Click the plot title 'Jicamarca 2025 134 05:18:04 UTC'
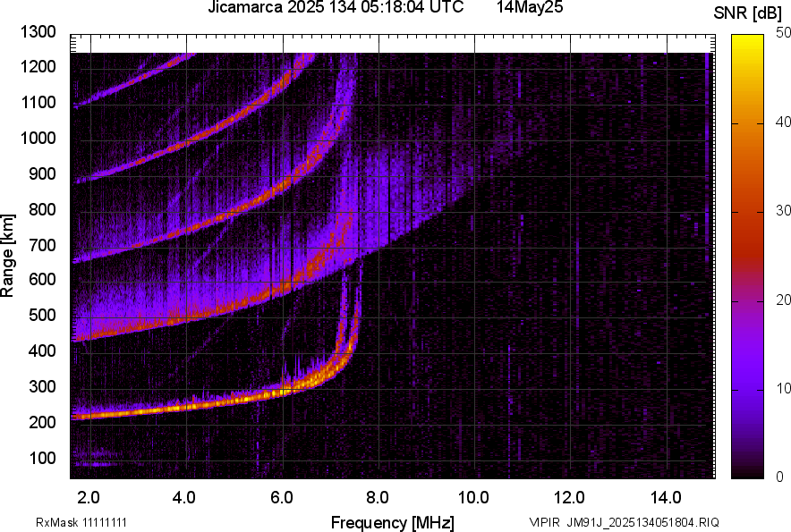 (336, 7)
